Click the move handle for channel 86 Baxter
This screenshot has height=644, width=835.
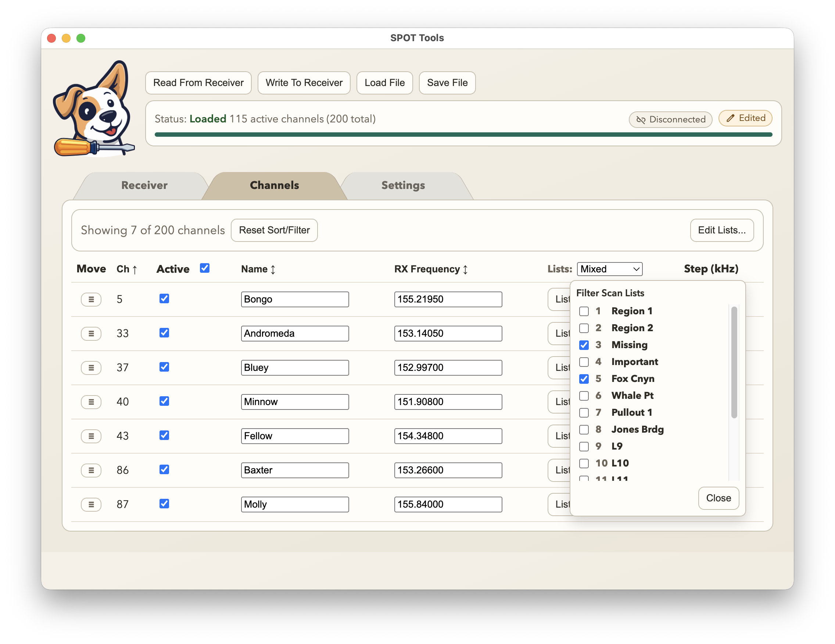[91, 470]
